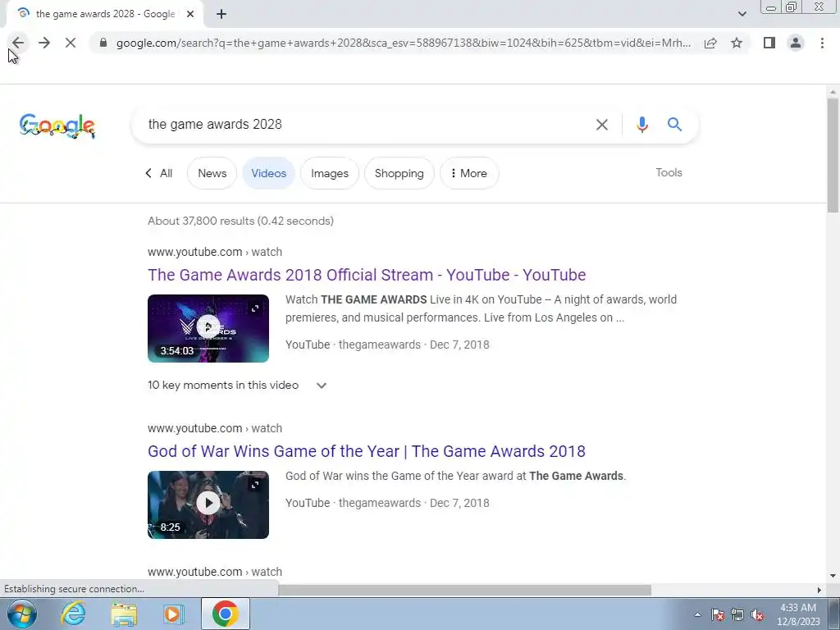Image resolution: width=840 pixels, height=630 pixels.
Task: Click the address bar URL
Action: pos(404,43)
